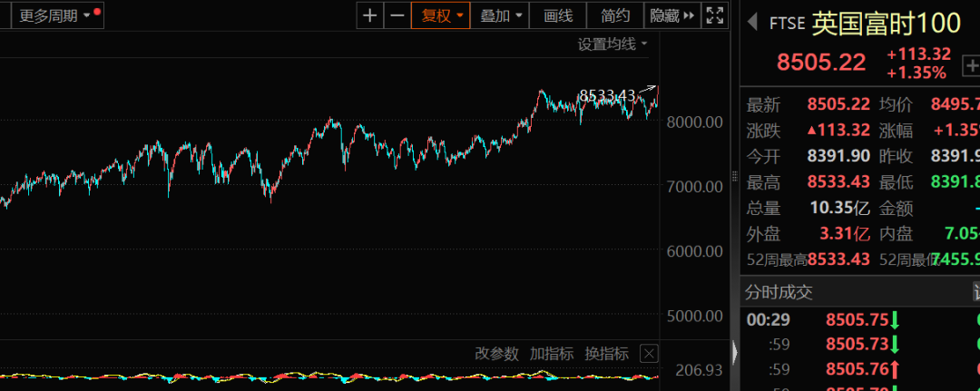Image resolution: width=980 pixels, height=391 pixels.
Task: Toggle the 隐藏 hide panel button
Action: pyautogui.click(x=672, y=15)
